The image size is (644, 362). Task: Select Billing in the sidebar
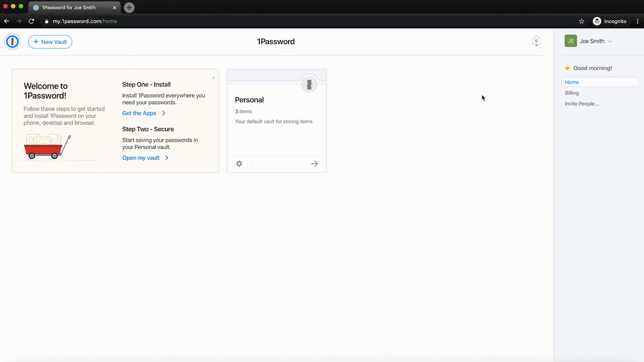coord(572,93)
